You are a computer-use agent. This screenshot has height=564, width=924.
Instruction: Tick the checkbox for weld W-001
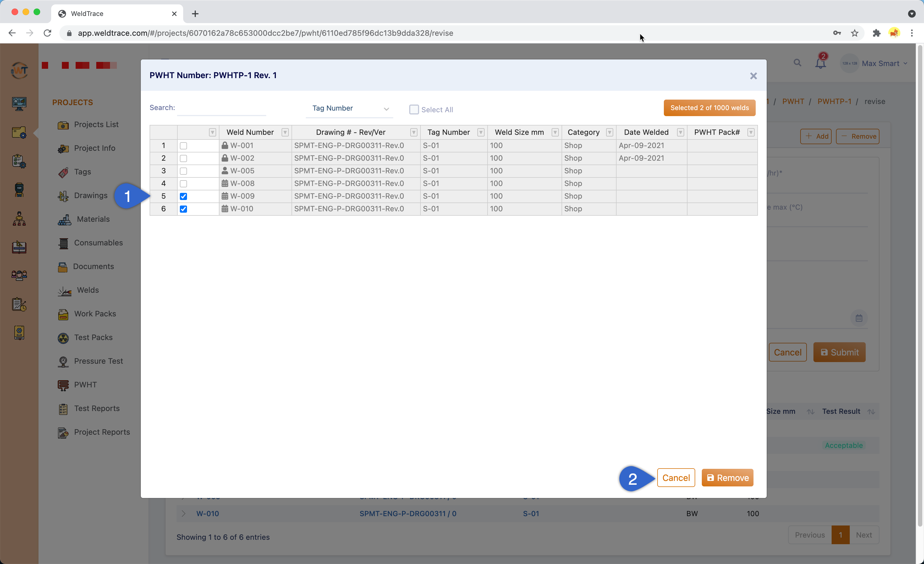point(183,146)
